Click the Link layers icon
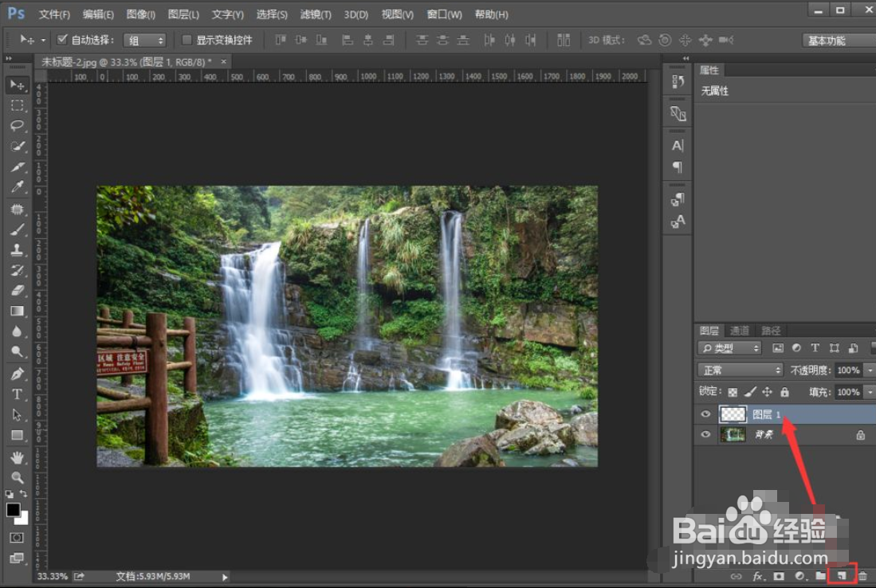Image resolution: width=876 pixels, height=588 pixels. [737, 576]
